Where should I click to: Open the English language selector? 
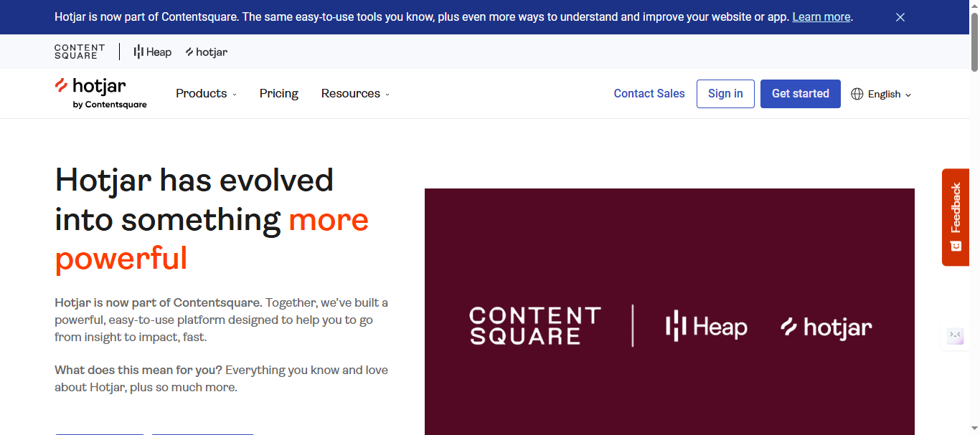click(x=881, y=94)
